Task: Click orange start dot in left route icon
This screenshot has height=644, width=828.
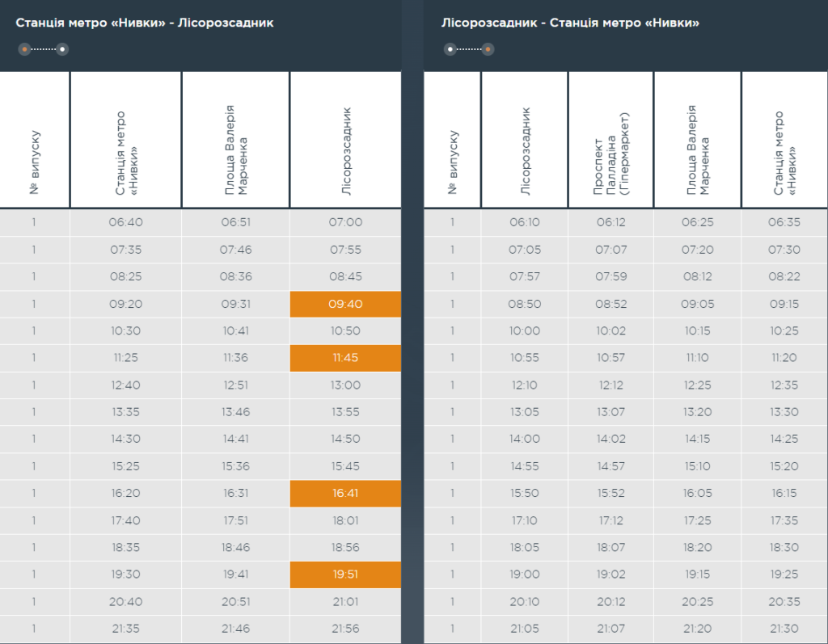Action: (x=25, y=49)
